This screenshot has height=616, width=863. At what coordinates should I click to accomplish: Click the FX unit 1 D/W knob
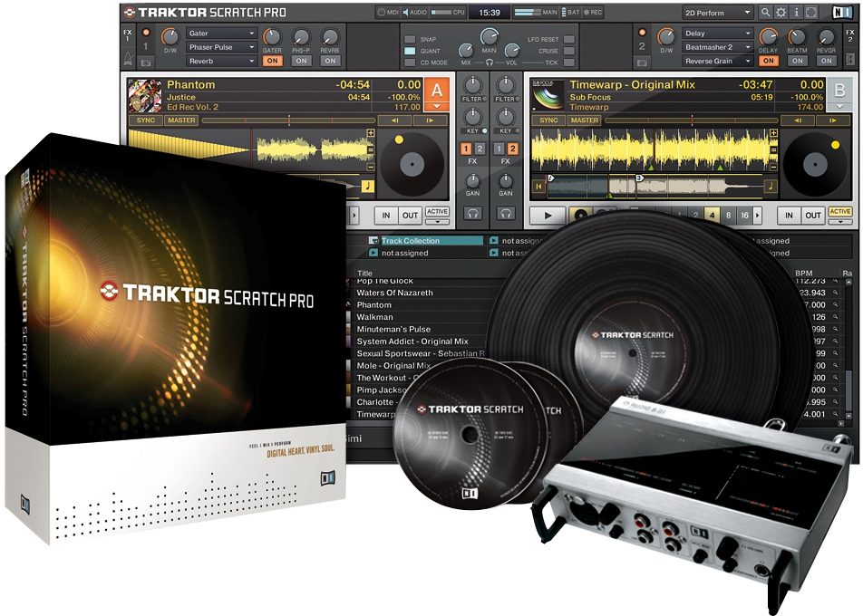point(170,37)
